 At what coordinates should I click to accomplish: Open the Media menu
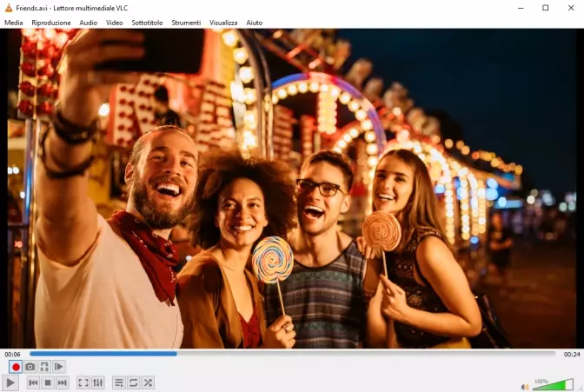[14, 23]
